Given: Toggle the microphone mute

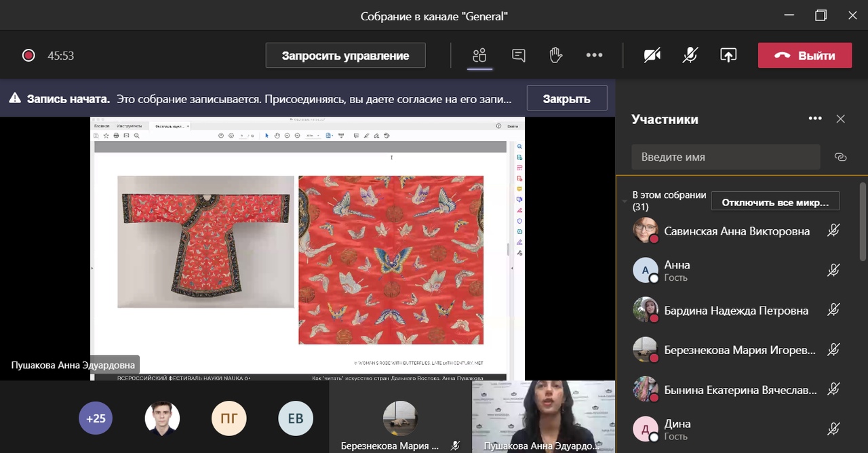Looking at the screenshot, I should click(x=690, y=56).
